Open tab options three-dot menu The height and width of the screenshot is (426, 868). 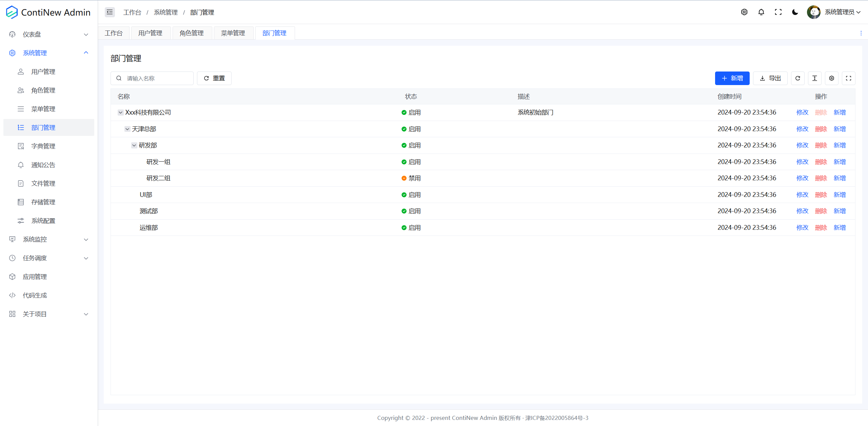click(861, 33)
